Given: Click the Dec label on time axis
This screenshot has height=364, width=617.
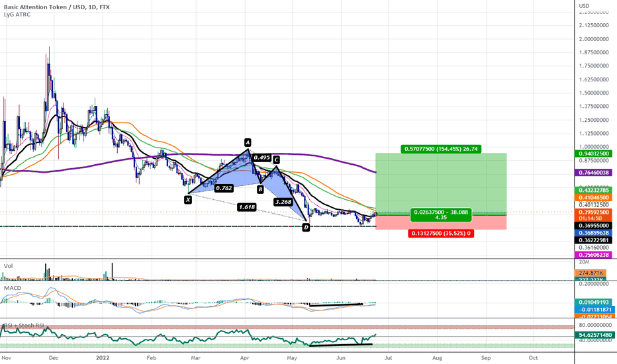Looking at the screenshot, I should coord(54,357).
